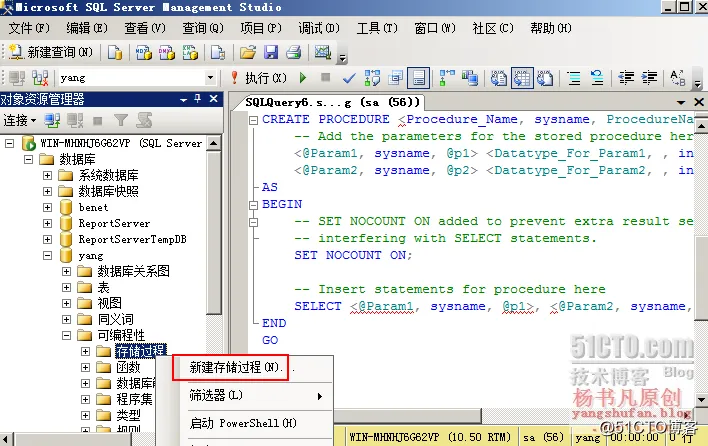
Task: Expand the ReportServer database node
Action: click(x=47, y=223)
